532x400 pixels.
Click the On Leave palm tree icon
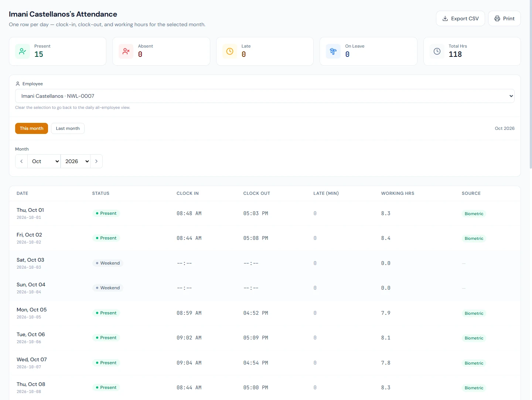pos(333,51)
